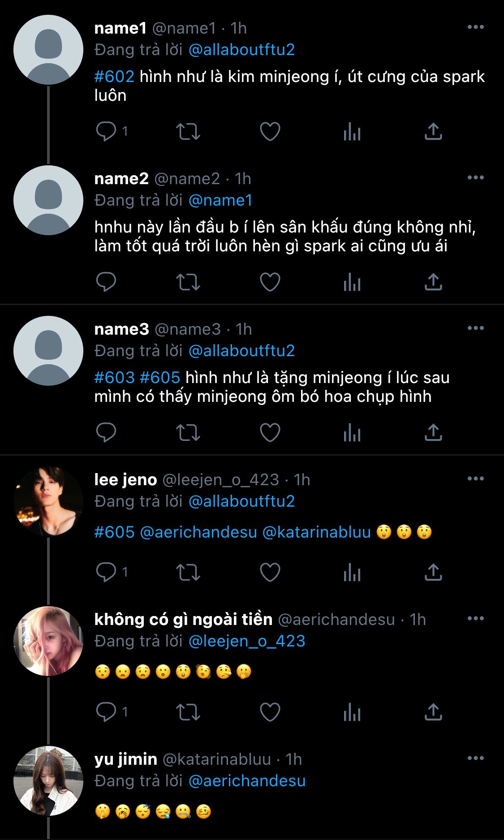
Task: Like name1's tweet about kim minjeong
Action: pos(270,132)
